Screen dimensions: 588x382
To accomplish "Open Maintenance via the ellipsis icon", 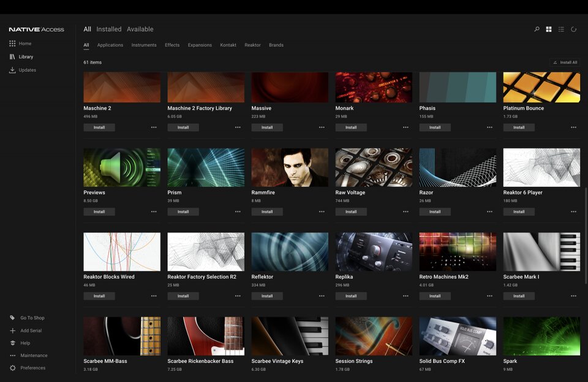I will (x=12, y=355).
